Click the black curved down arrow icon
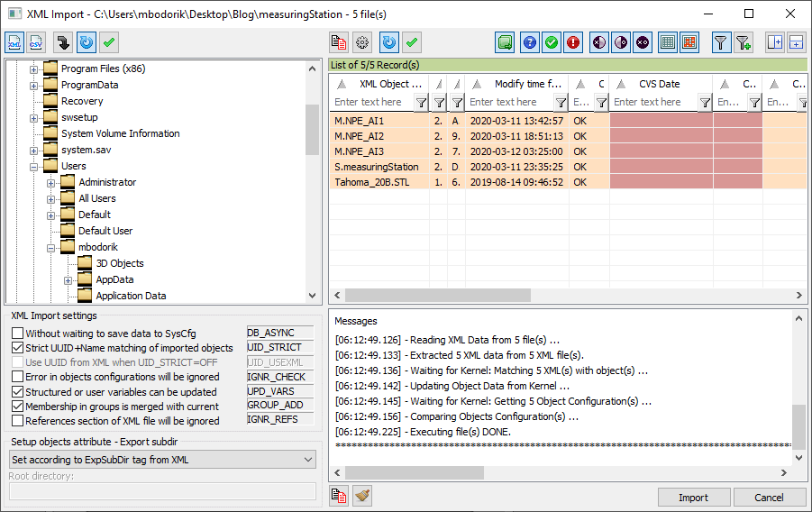 pyautogui.click(x=63, y=42)
